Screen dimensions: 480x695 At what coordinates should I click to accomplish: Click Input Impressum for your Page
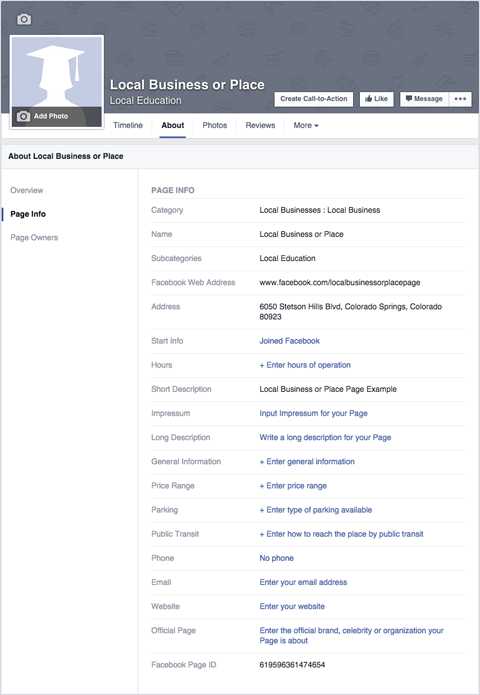[x=313, y=413]
